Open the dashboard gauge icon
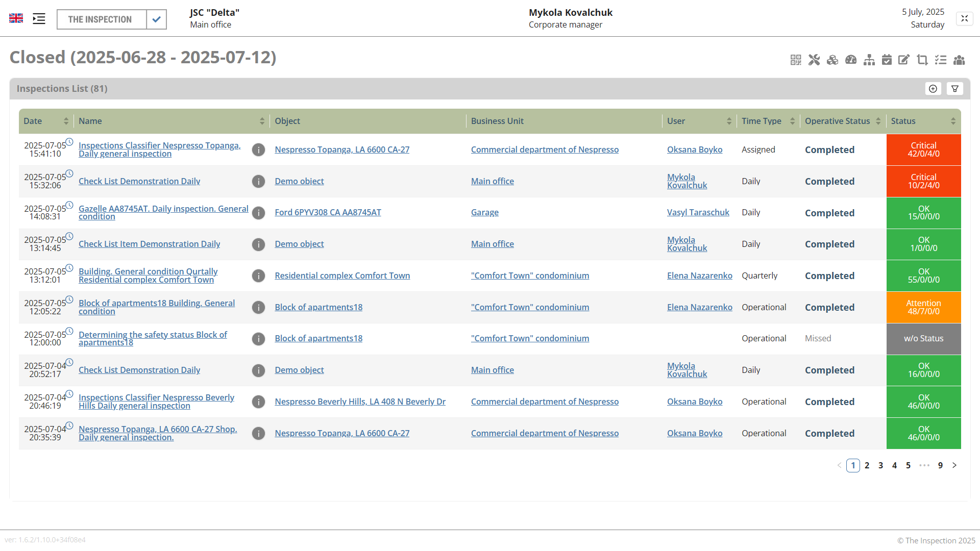The image size is (980, 551). (851, 60)
